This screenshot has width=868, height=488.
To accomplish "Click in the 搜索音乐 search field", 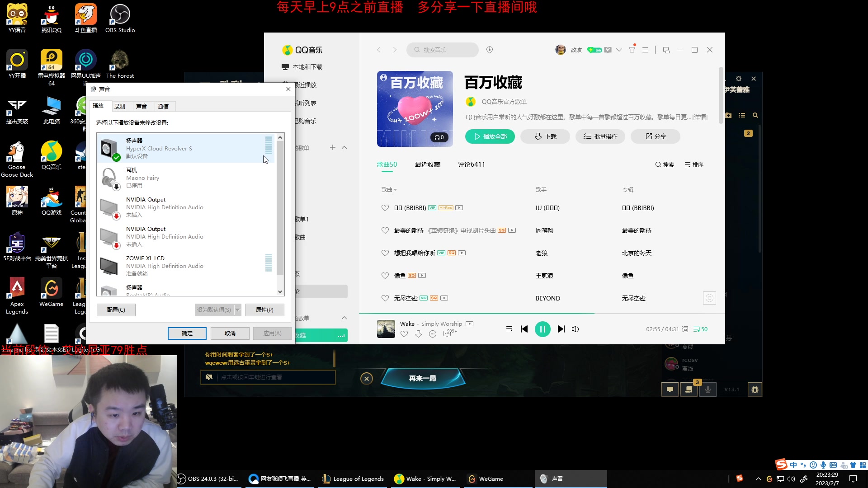I will 443,50.
